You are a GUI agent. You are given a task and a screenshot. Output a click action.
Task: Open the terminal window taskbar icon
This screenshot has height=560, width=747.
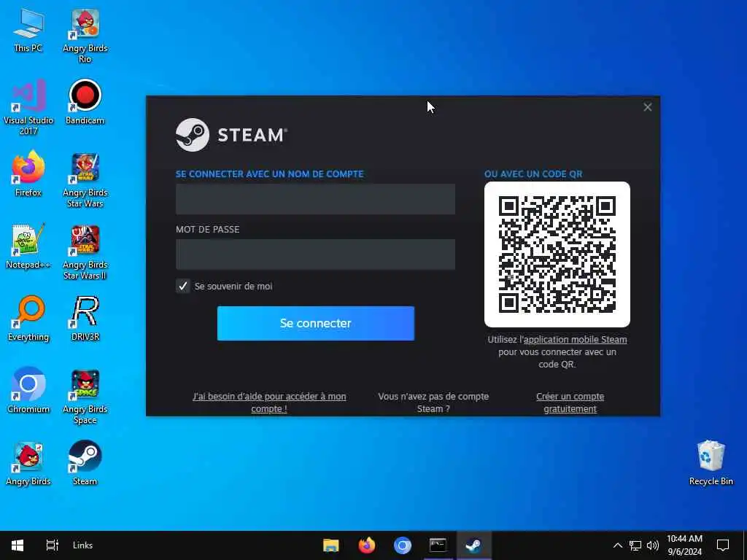tap(438, 545)
